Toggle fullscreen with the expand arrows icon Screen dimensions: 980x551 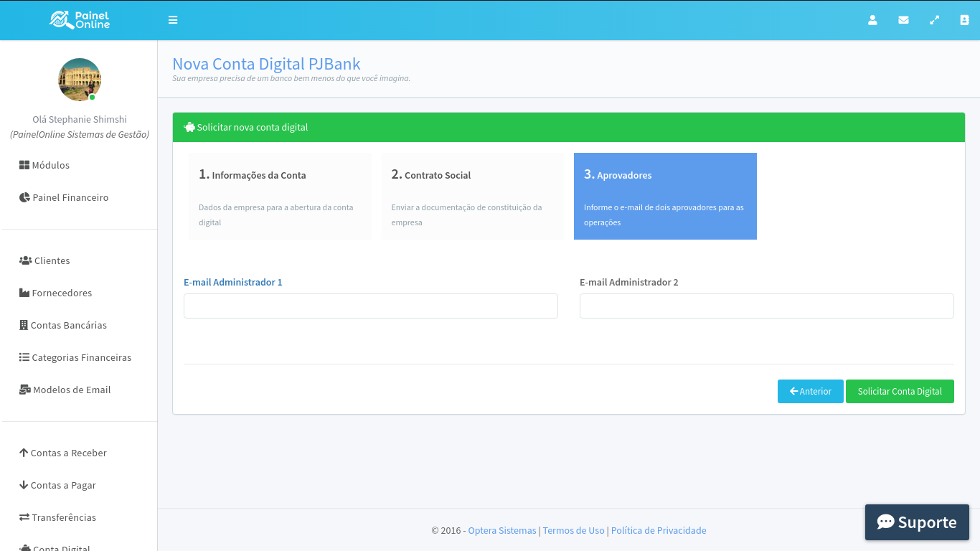(934, 20)
